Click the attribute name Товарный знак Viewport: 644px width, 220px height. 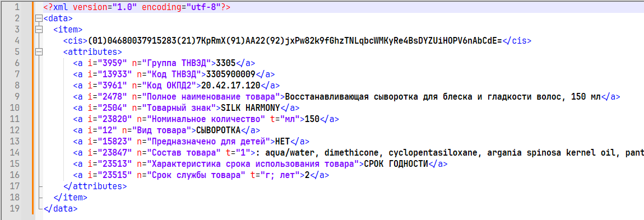pyautogui.click(x=179, y=107)
